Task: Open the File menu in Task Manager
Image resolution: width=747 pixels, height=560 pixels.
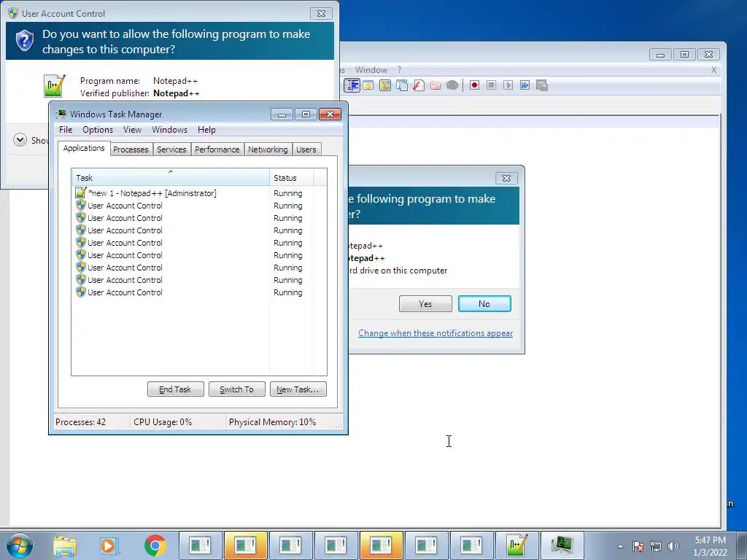Action: pos(65,130)
